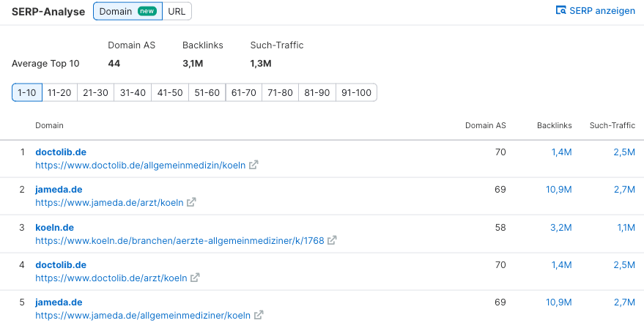
Task: Open backlinks 1,4M in row 1
Action: [x=561, y=152]
